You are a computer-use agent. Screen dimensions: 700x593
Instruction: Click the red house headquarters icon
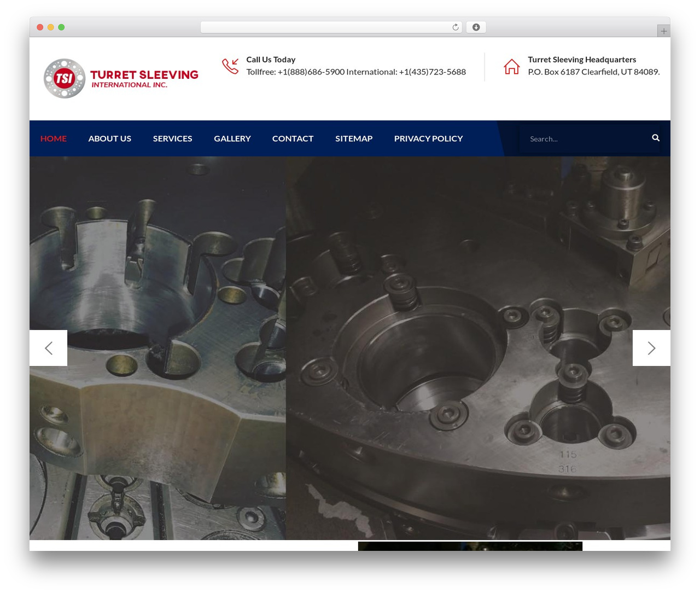tap(512, 66)
